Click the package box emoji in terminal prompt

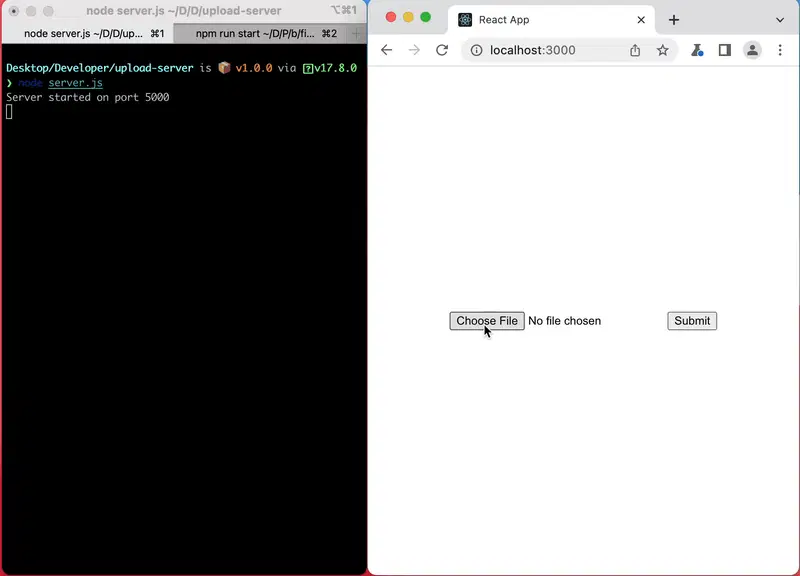click(224, 68)
